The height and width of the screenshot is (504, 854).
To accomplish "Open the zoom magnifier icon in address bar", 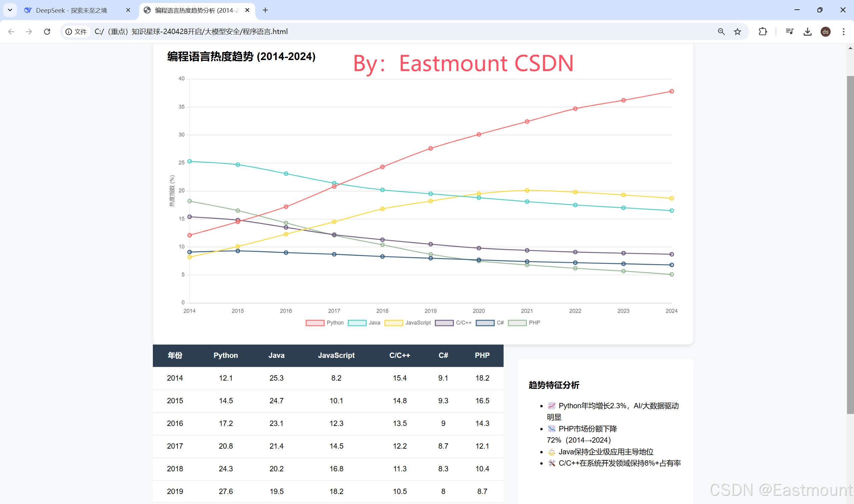I will tap(721, 32).
